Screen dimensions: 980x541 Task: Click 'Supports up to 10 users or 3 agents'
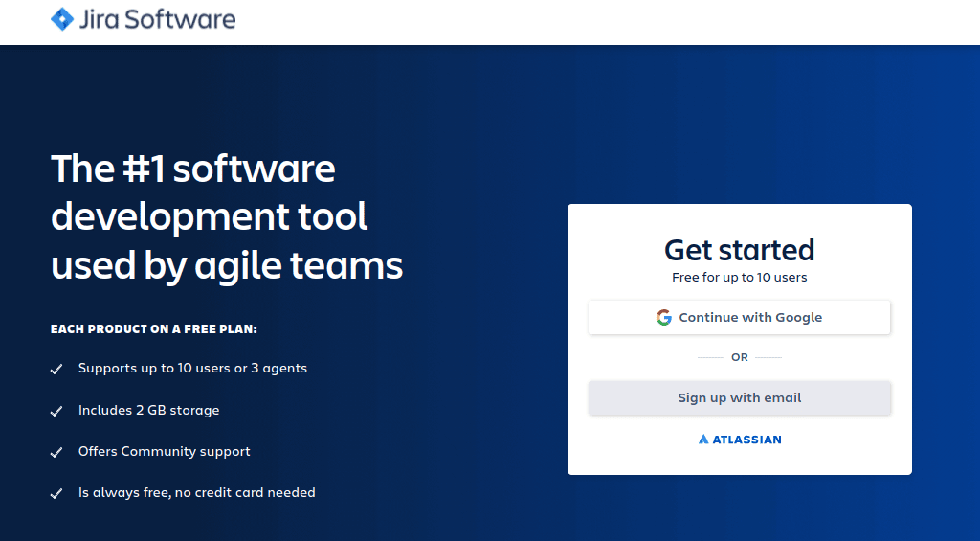tap(192, 369)
